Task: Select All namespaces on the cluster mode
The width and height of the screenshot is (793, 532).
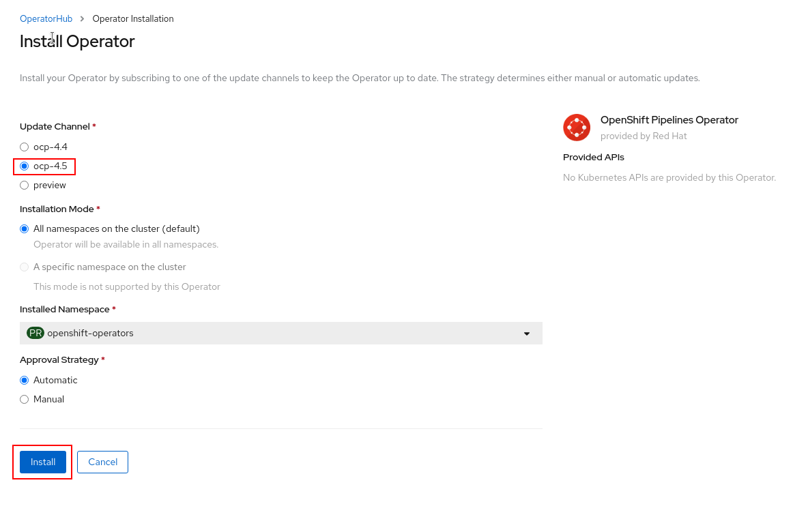Action: [25, 228]
